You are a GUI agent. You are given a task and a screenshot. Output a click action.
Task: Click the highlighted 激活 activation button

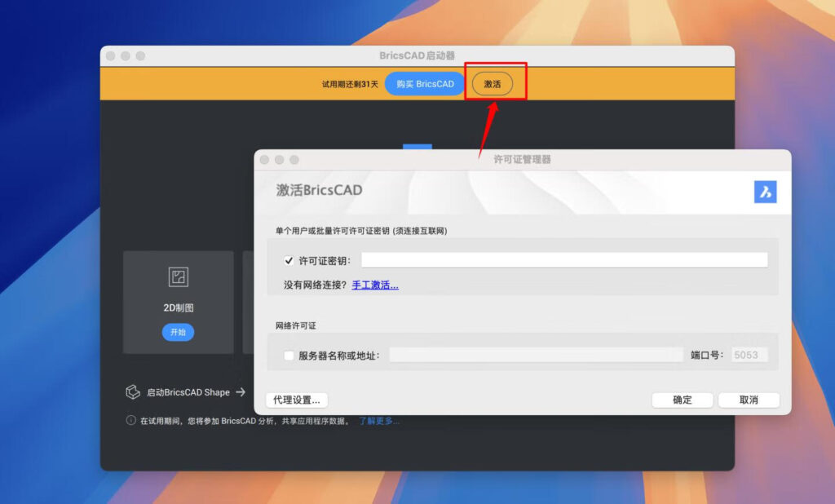[493, 83]
